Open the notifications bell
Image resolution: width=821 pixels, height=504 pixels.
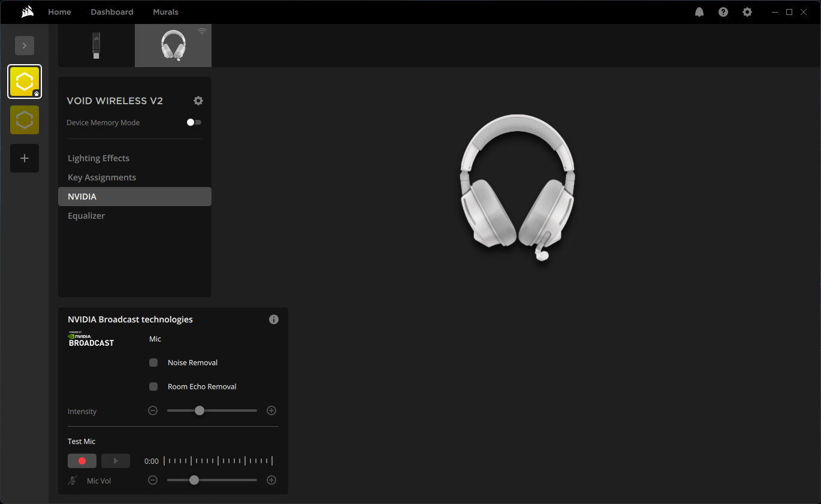click(x=699, y=12)
